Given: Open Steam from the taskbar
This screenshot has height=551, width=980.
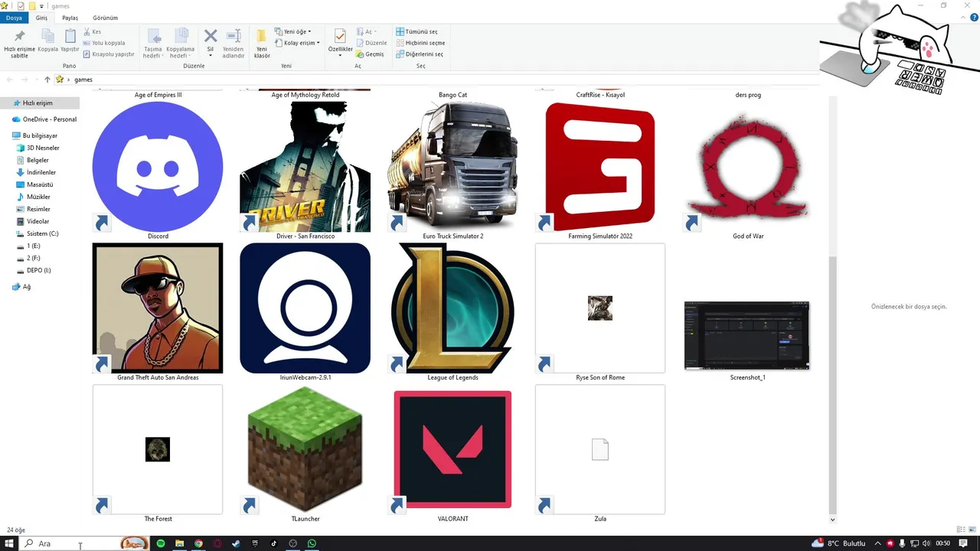Looking at the screenshot, I should click(236, 543).
